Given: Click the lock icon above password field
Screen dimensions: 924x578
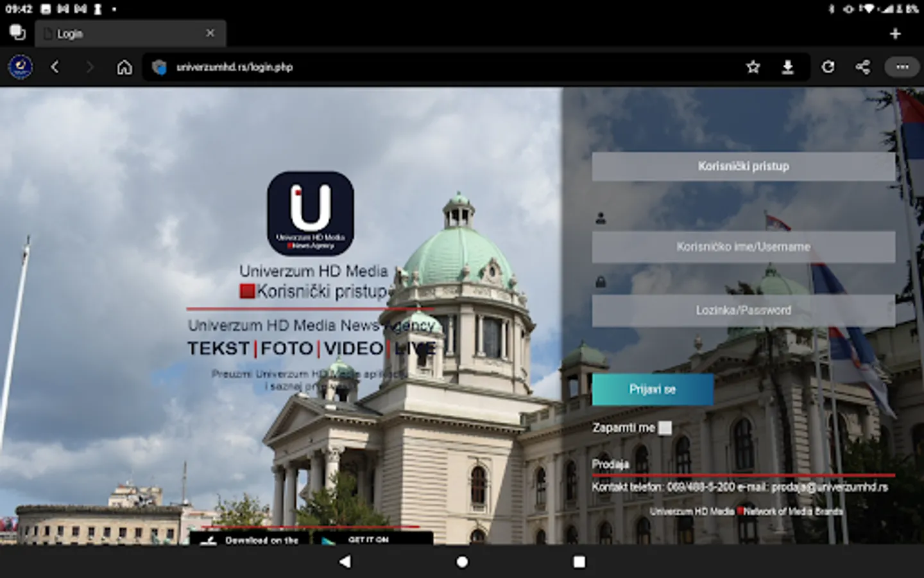Looking at the screenshot, I should (601, 282).
